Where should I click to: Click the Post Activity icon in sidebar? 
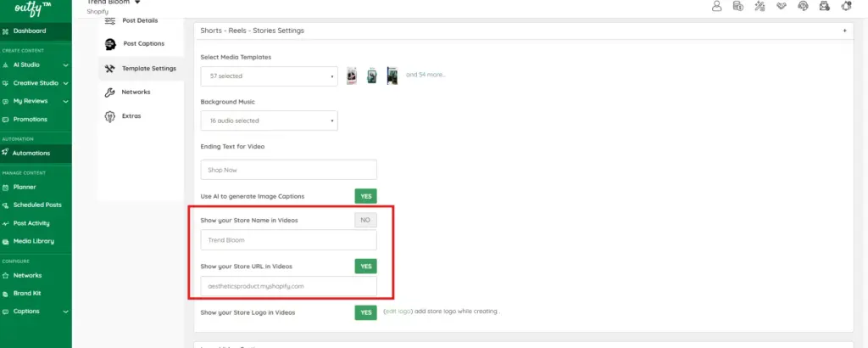(6, 223)
